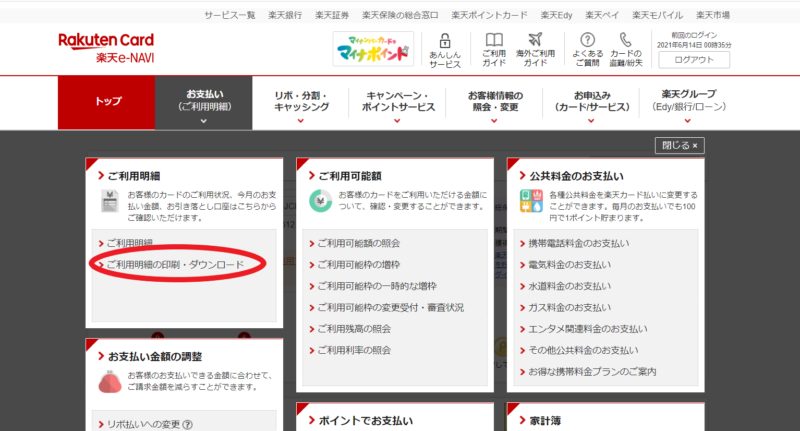Click the ご利用明細 statement document icon
Viewport: 800px width, 431px height.
(110, 200)
